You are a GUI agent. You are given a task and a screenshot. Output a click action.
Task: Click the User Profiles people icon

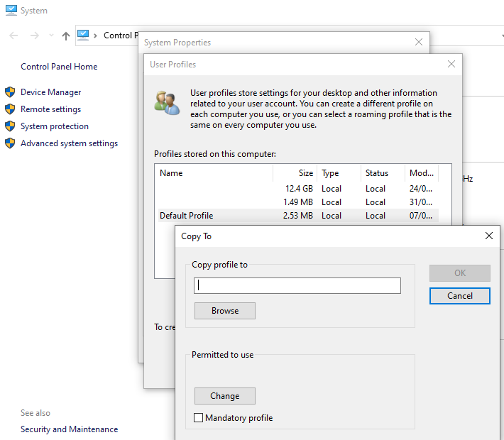pyautogui.click(x=167, y=104)
